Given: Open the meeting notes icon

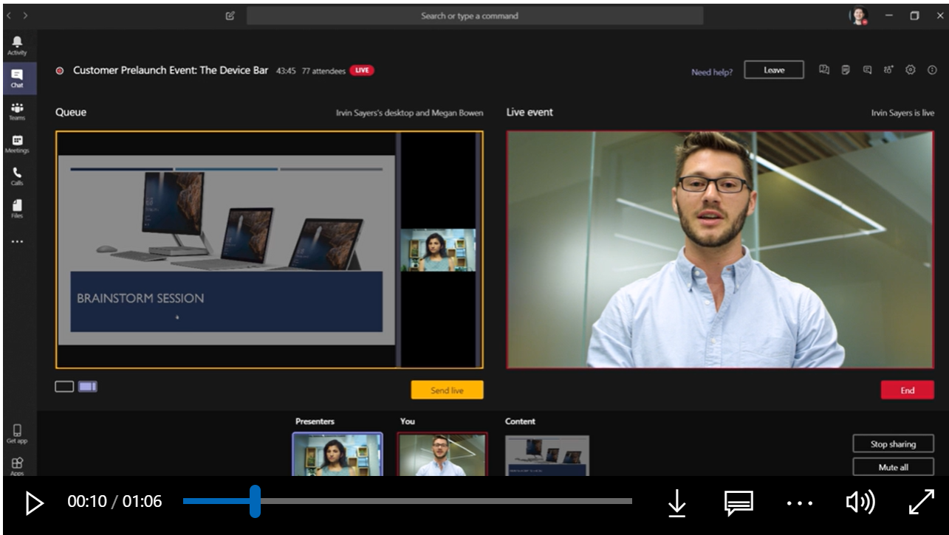Looking at the screenshot, I should click(x=846, y=70).
